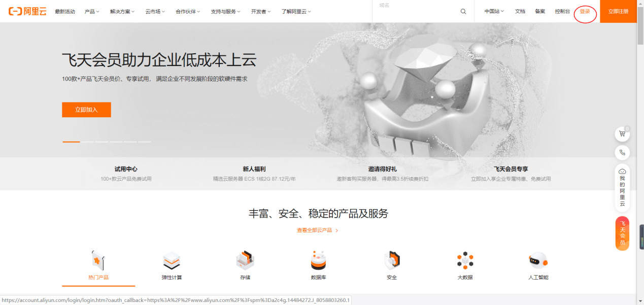This screenshot has width=644, height=305.
Task: Expand the 支持与服务 menu
Action: pyautogui.click(x=226, y=11)
